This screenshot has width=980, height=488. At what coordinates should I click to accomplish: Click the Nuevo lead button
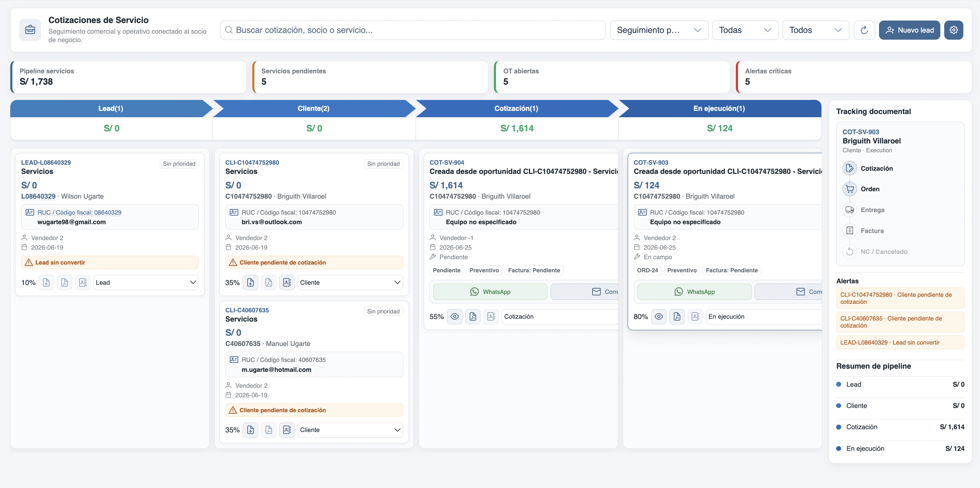click(x=909, y=30)
